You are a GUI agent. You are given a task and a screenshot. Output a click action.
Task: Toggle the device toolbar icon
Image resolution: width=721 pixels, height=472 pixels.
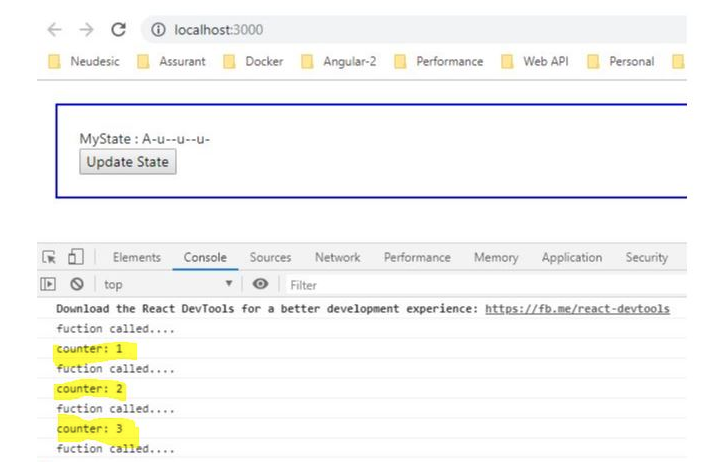click(76, 257)
